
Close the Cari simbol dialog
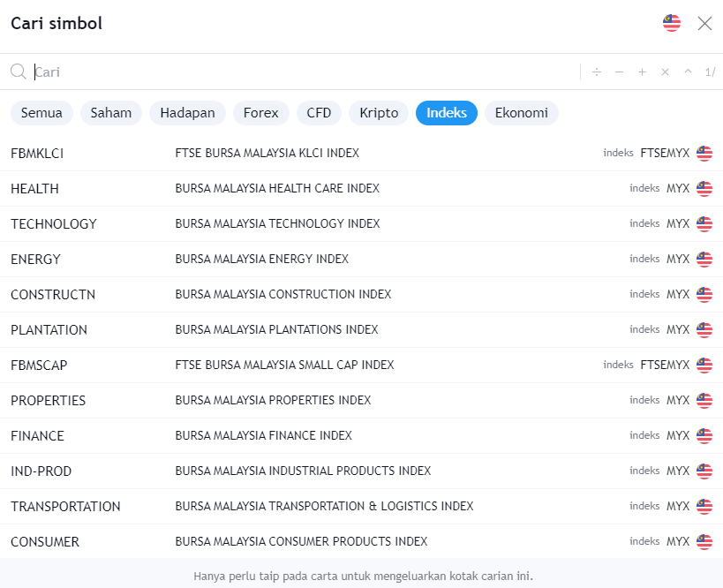tap(704, 23)
